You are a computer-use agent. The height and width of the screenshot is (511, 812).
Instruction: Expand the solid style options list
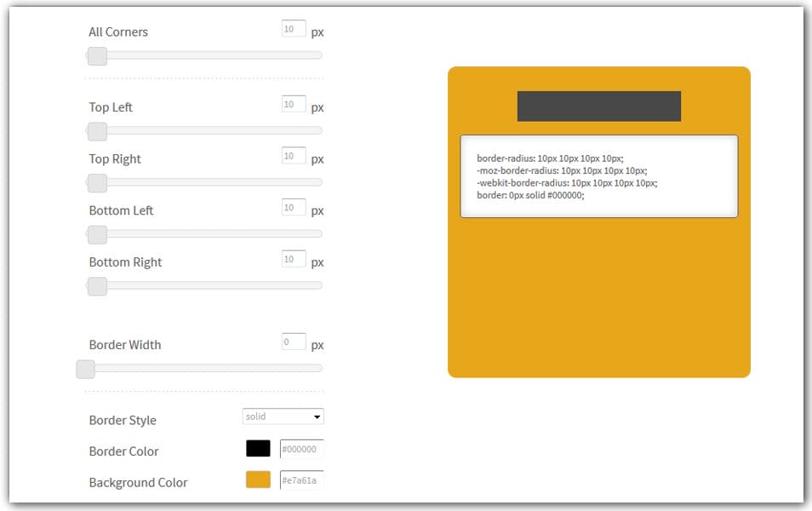[282, 416]
